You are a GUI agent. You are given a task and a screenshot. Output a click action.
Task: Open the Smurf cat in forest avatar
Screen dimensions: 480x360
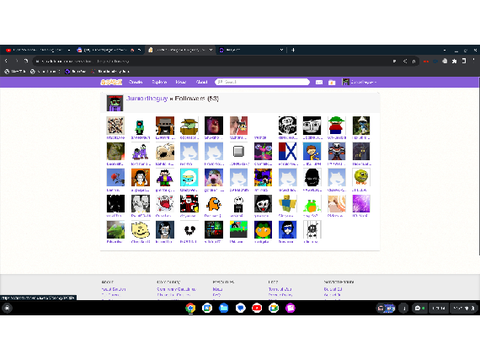(x=361, y=126)
